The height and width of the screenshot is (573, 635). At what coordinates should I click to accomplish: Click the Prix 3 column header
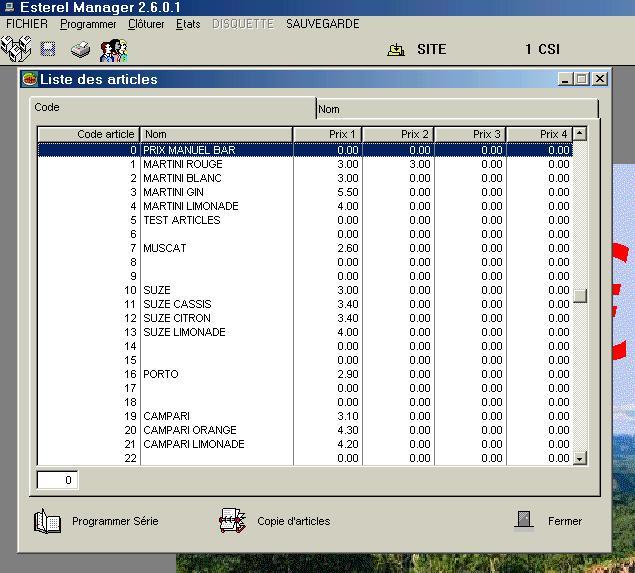[x=470, y=134]
